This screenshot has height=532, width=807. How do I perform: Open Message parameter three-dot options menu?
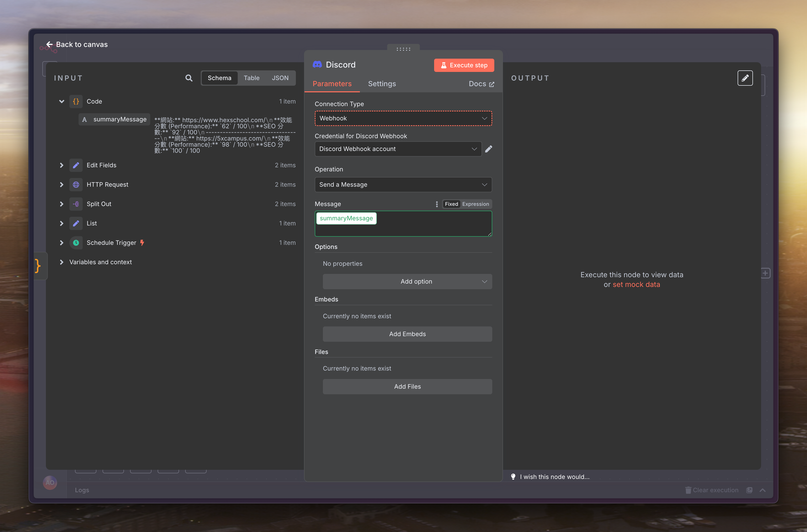tap(437, 204)
